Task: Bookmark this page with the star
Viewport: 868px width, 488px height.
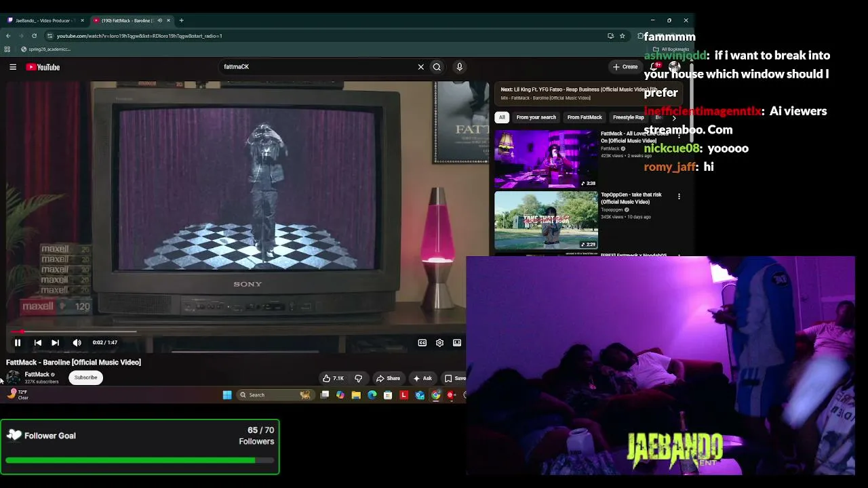Action: point(622,36)
